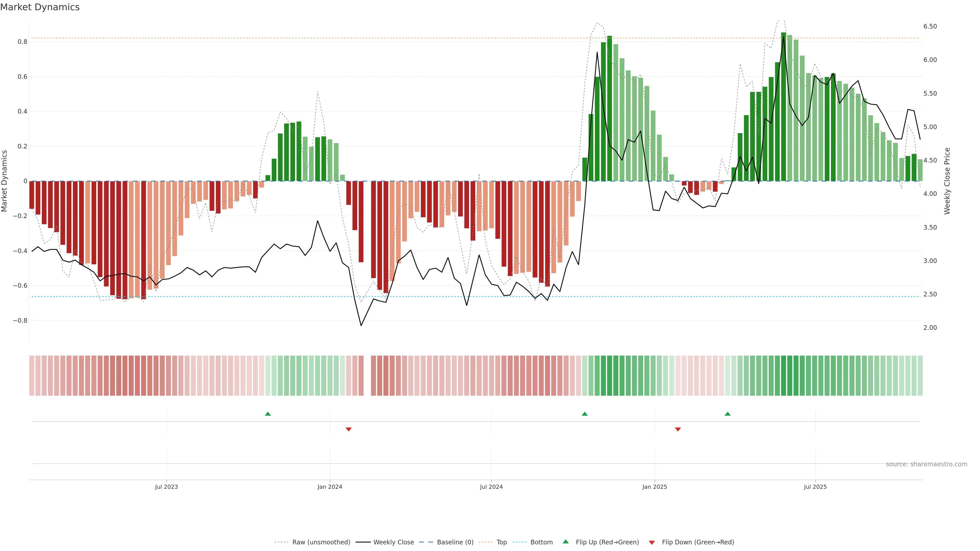Click the Flip Up legend triangle icon

point(566,542)
